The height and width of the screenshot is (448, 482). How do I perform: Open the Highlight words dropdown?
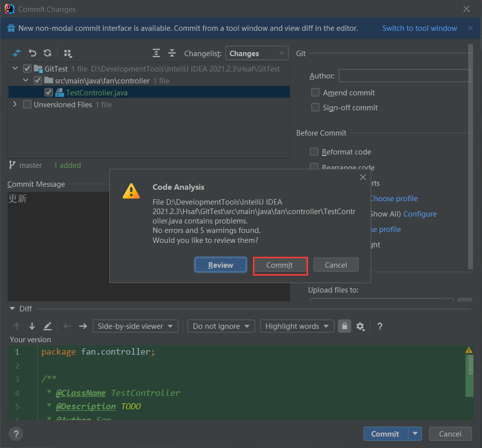(297, 326)
